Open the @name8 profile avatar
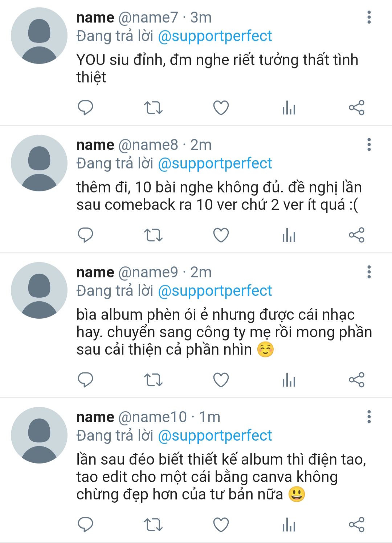The height and width of the screenshot is (543, 392). 39,163
